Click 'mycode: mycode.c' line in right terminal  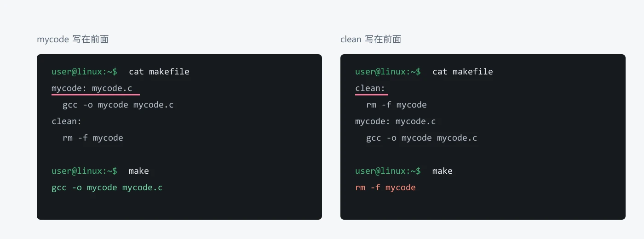[x=396, y=121]
